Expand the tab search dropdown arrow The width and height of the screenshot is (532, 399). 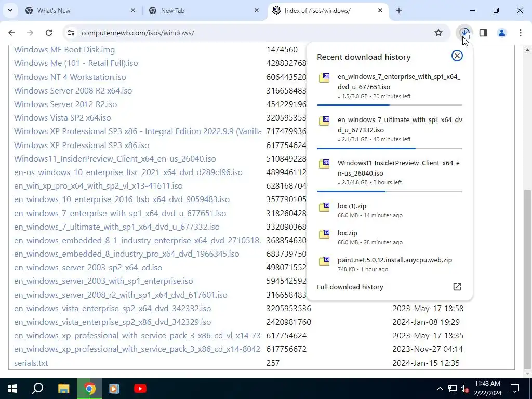point(10,10)
